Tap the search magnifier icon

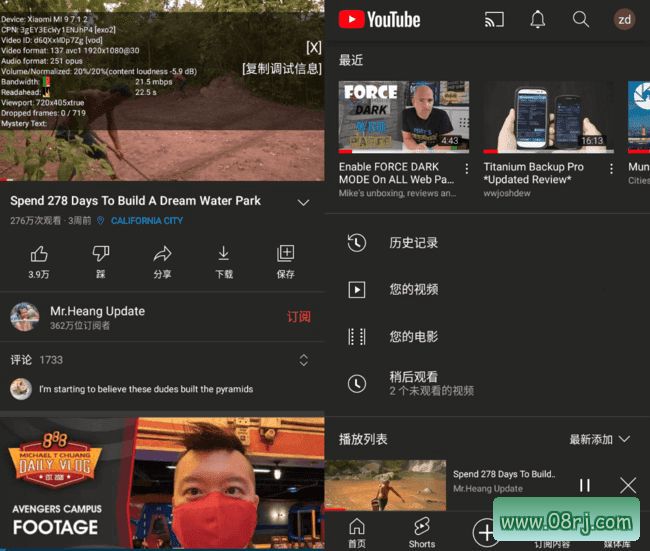click(x=580, y=19)
